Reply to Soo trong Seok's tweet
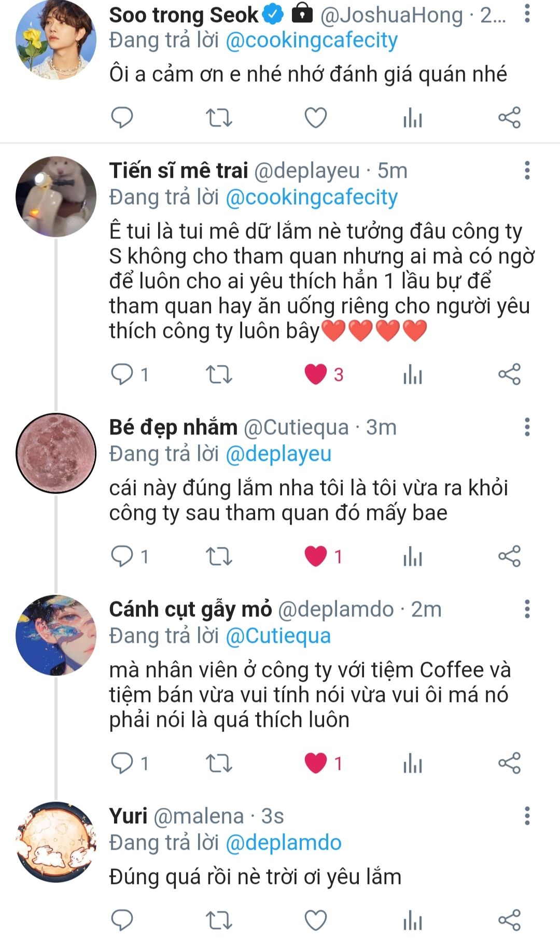Screen dimensions: 560x939 (x=122, y=118)
